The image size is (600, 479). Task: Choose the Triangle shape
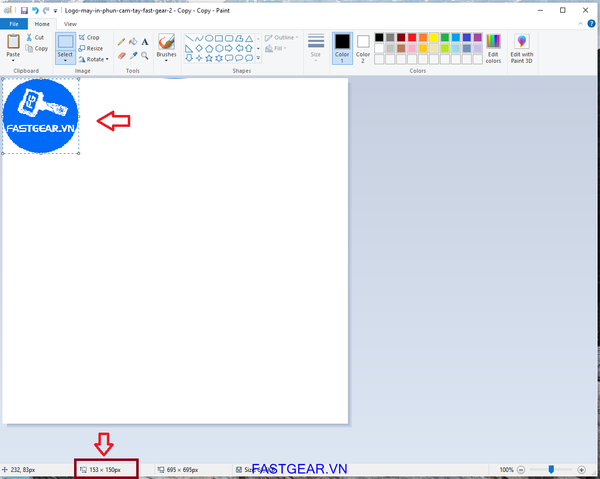(x=249, y=38)
